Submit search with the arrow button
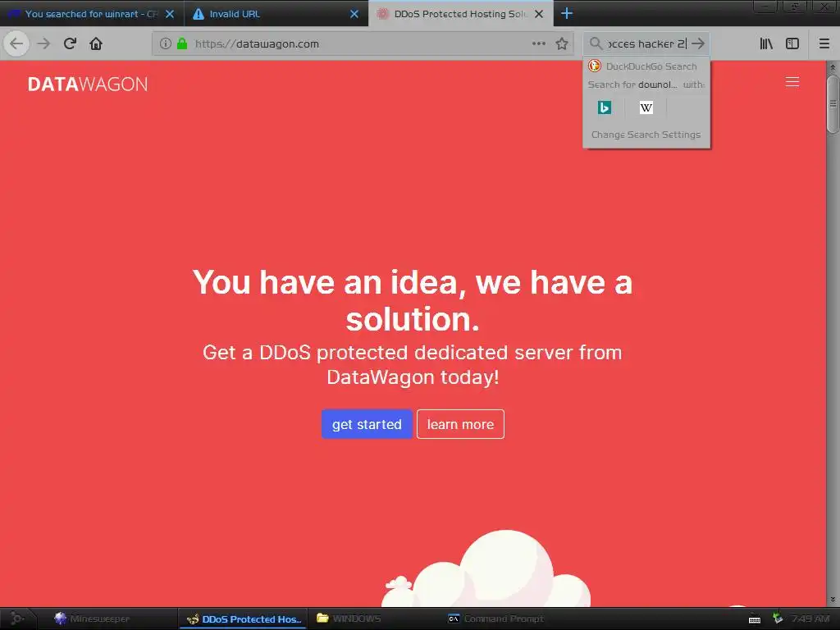Viewport: 840px width, 630px height. point(698,43)
